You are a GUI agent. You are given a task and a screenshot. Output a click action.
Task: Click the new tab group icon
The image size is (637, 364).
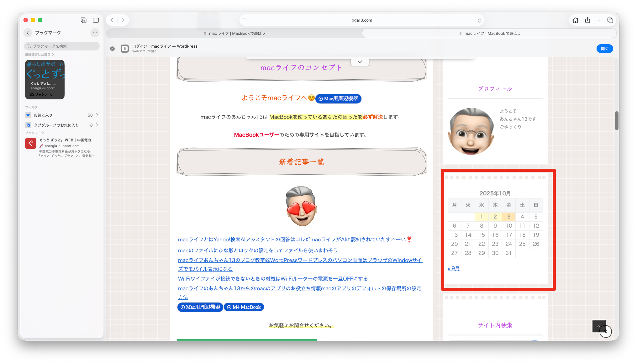point(84,20)
